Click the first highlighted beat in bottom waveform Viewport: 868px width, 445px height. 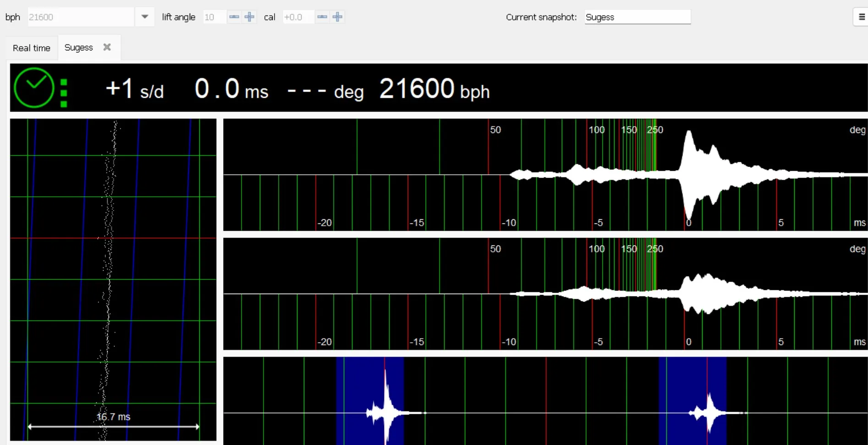click(370, 401)
